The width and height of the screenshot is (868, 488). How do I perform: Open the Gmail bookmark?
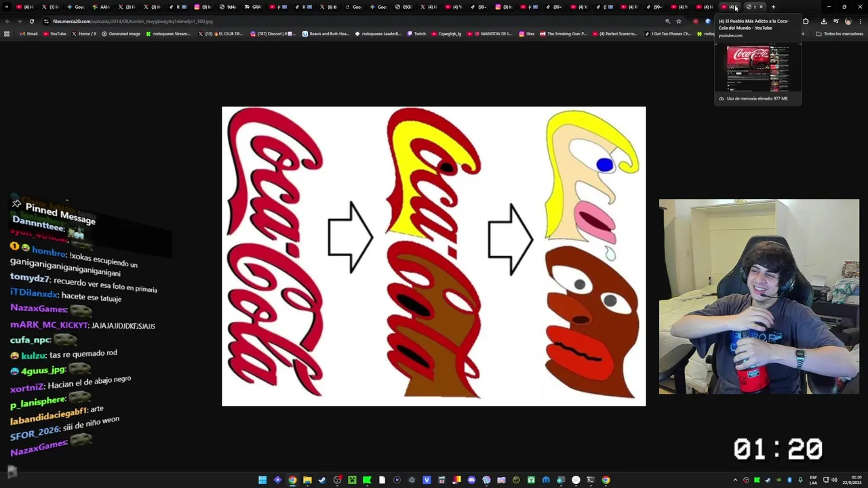tap(28, 34)
